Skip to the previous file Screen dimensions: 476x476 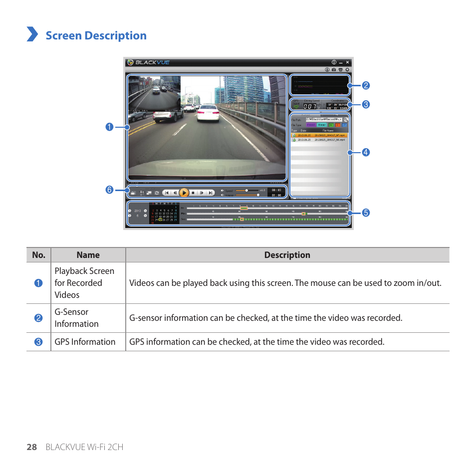pos(167,193)
